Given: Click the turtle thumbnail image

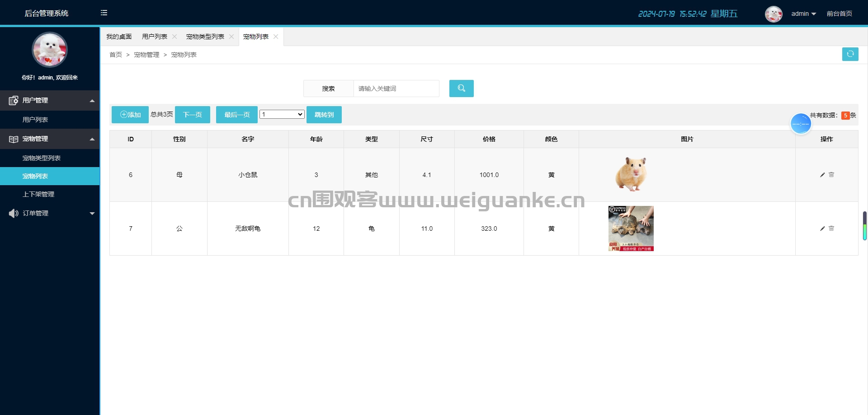Looking at the screenshot, I should click(x=631, y=228).
